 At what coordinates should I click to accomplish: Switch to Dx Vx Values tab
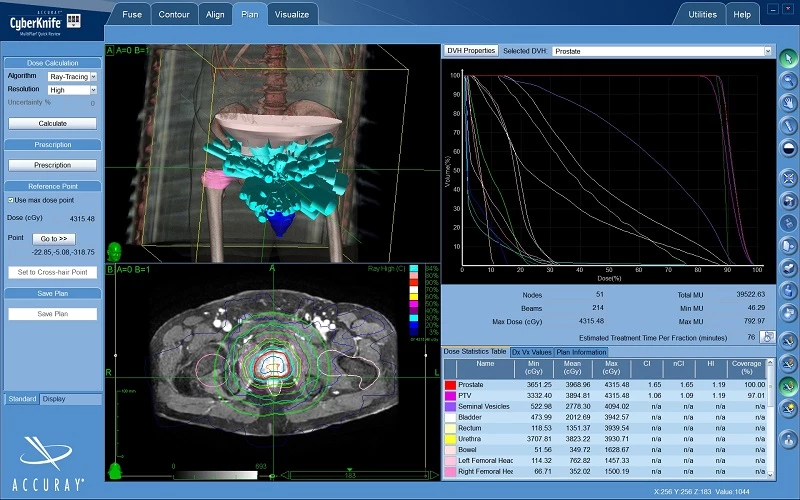click(x=531, y=352)
